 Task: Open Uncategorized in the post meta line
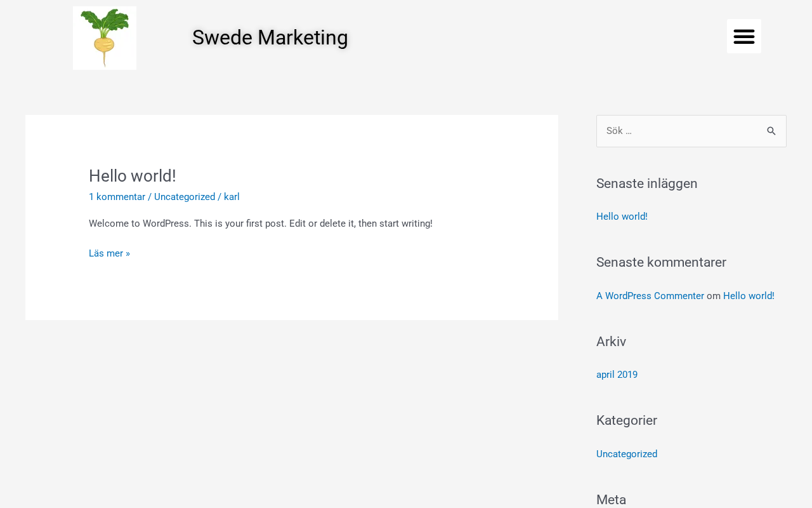tap(185, 197)
